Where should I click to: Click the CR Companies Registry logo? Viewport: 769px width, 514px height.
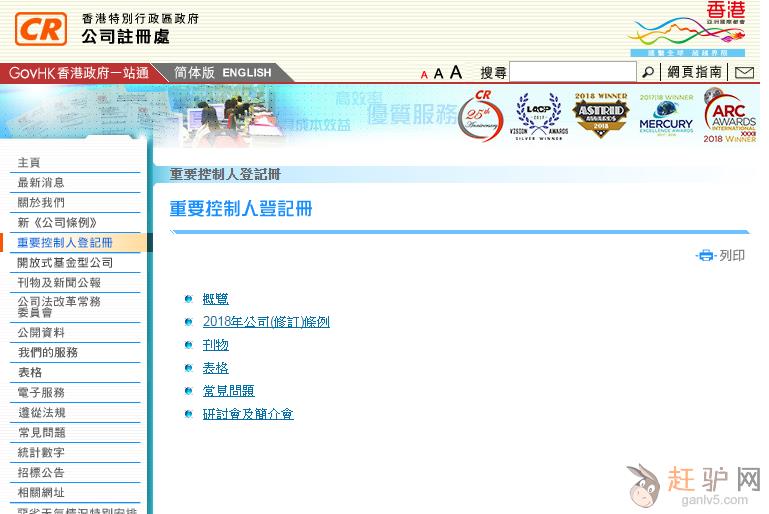pyautogui.click(x=41, y=28)
